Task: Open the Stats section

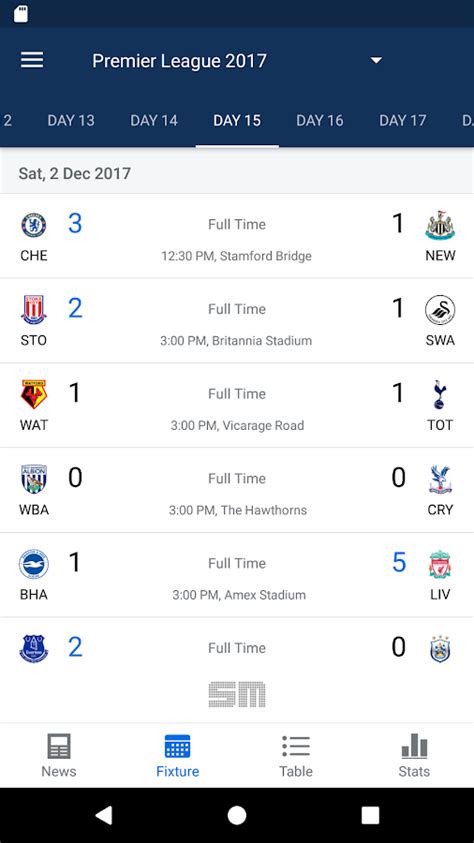Action: coord(414,755)
